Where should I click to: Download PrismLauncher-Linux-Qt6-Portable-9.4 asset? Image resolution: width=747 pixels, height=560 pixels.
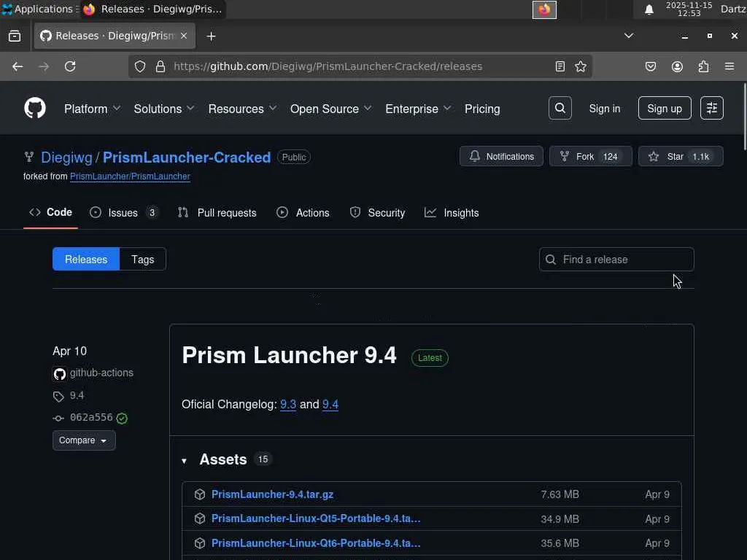pos(316,542)
